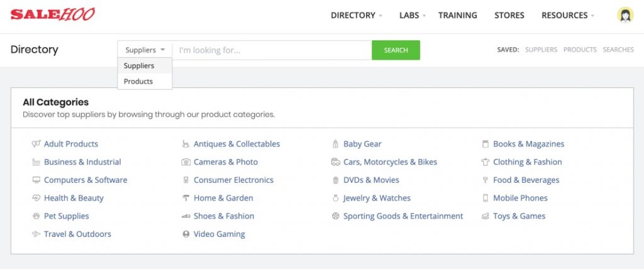Expand the Directory navigation menu

point(356,15)
